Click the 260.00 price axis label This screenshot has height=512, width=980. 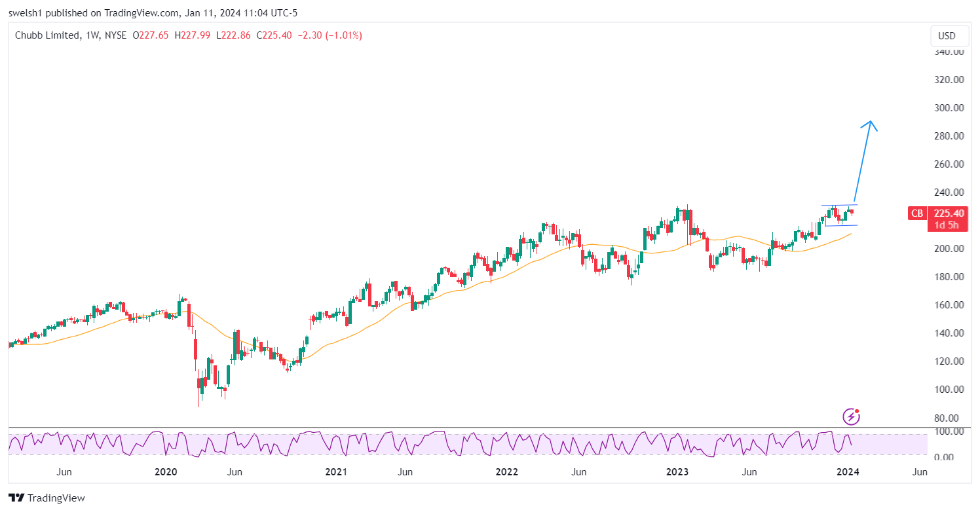(x=949, y=164)
